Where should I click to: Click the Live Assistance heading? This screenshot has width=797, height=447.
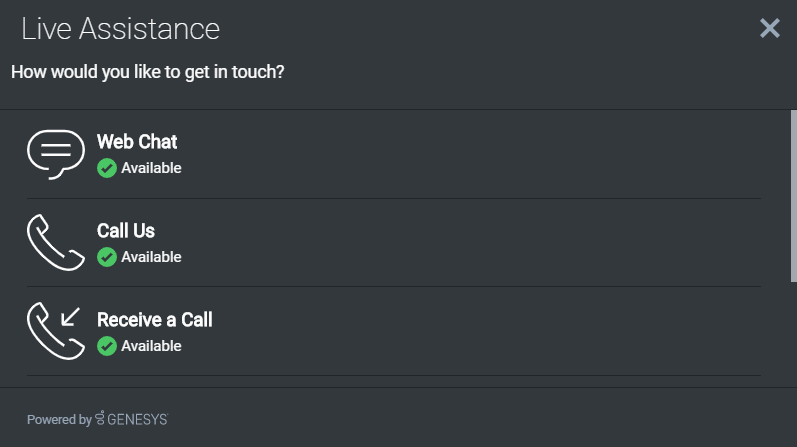click(x=120, y=29)
